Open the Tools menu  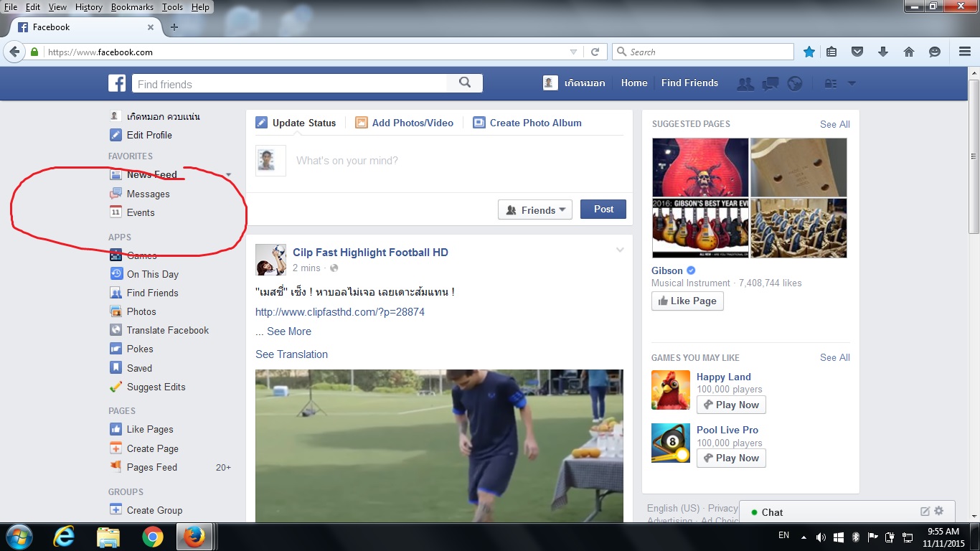(x=172, y=7)
